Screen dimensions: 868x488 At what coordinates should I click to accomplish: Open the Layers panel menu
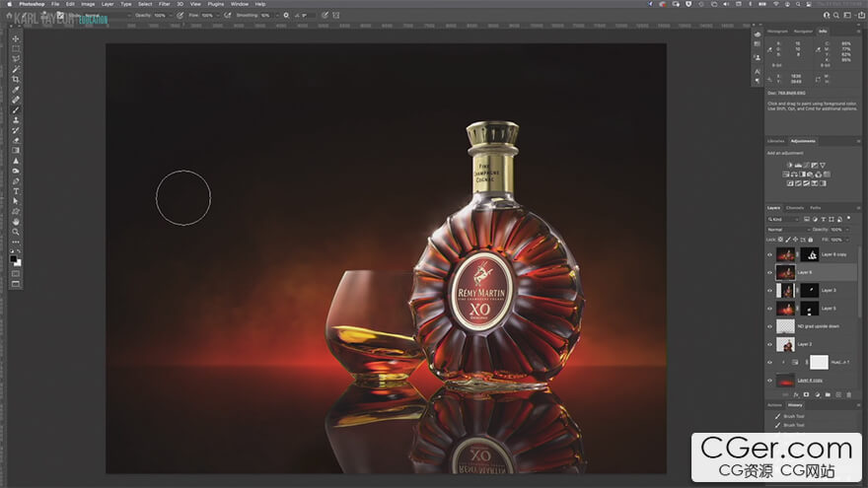coord(858,208)
